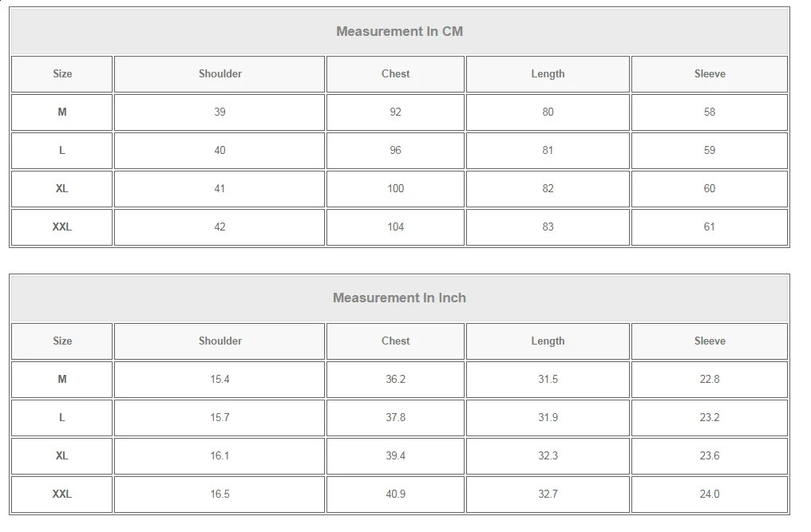Click the inch length value 32.3
Image resolution: width=811 pixels, height=532 pixels.
coord(548,456)
